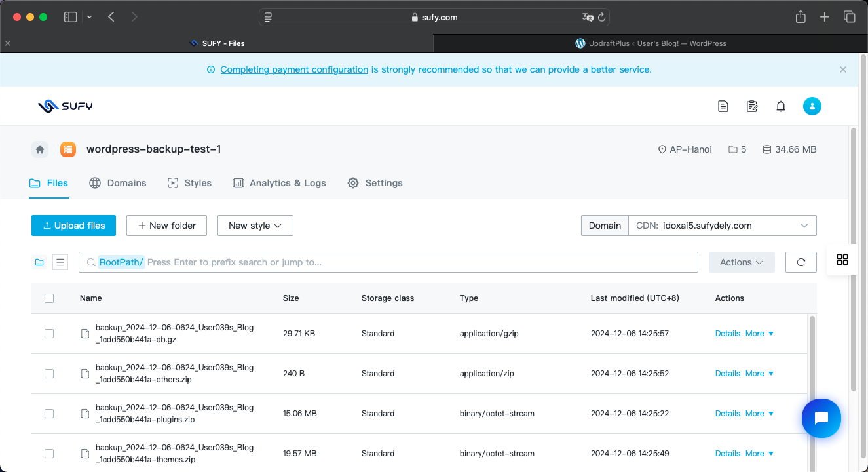Image resolution: width=868 pixels, height=472 pixels.
Task: Expand More menu for plugins.zip file
Action: 760,414
